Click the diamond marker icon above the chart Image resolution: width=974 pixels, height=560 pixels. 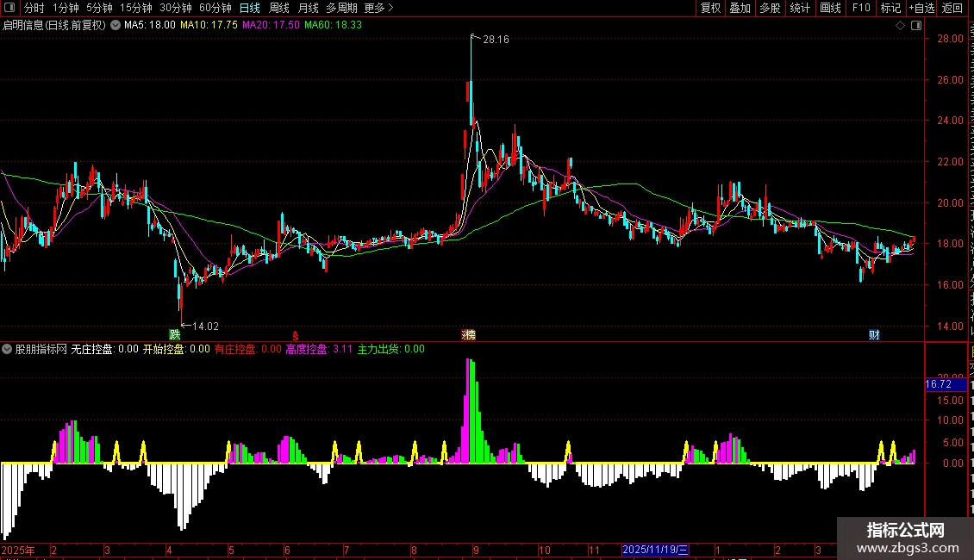coord(900,26)
